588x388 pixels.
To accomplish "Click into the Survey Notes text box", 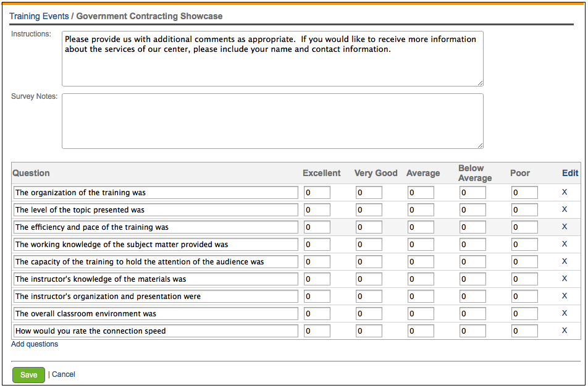I will pos(272,121).
